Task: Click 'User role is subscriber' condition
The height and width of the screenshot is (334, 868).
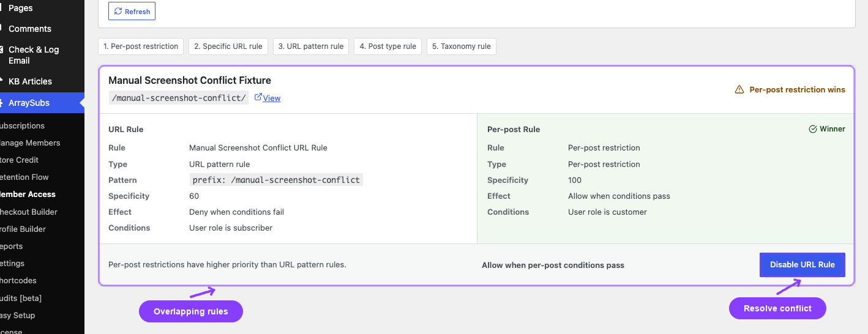Action: point(231,228)
